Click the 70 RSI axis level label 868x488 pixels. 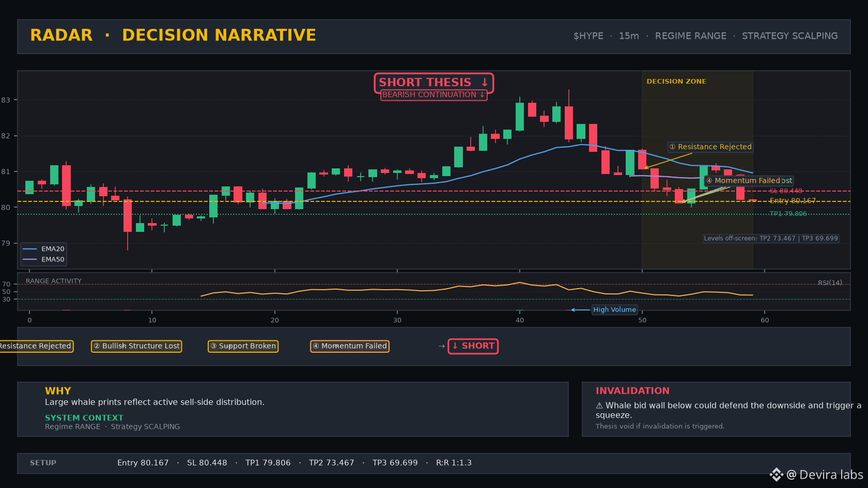[x=6, y=285]
